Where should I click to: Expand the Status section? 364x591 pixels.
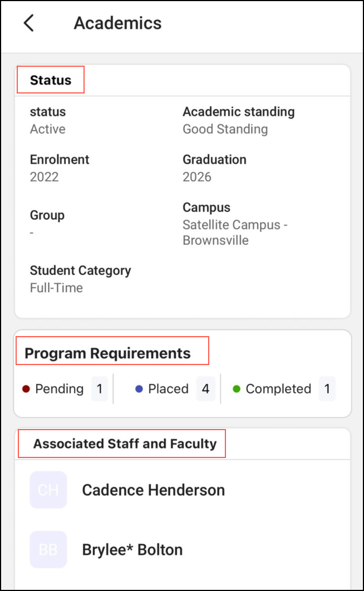coord(51,80)
